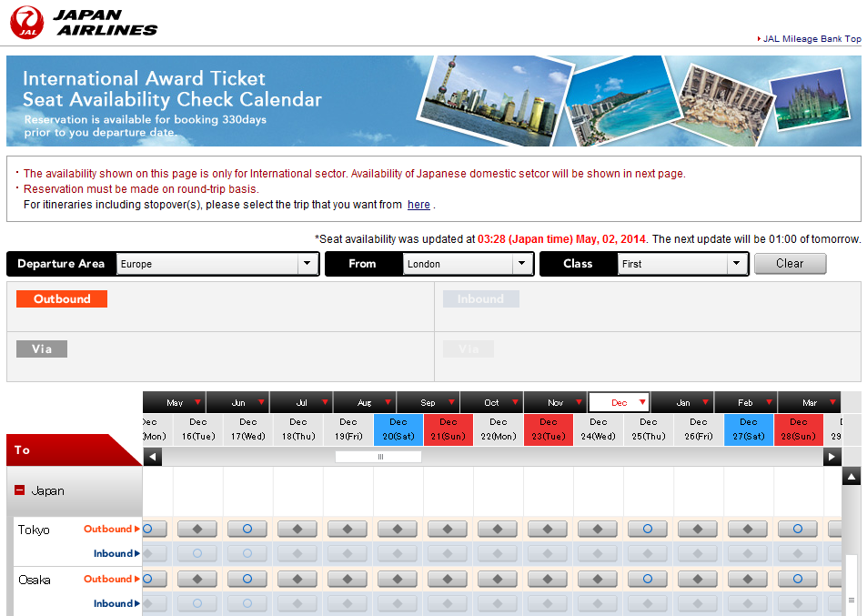The image size is (867, 616).
Task: Select Osaka outbound Dec 25 available circle
Action: coord(648,579)
